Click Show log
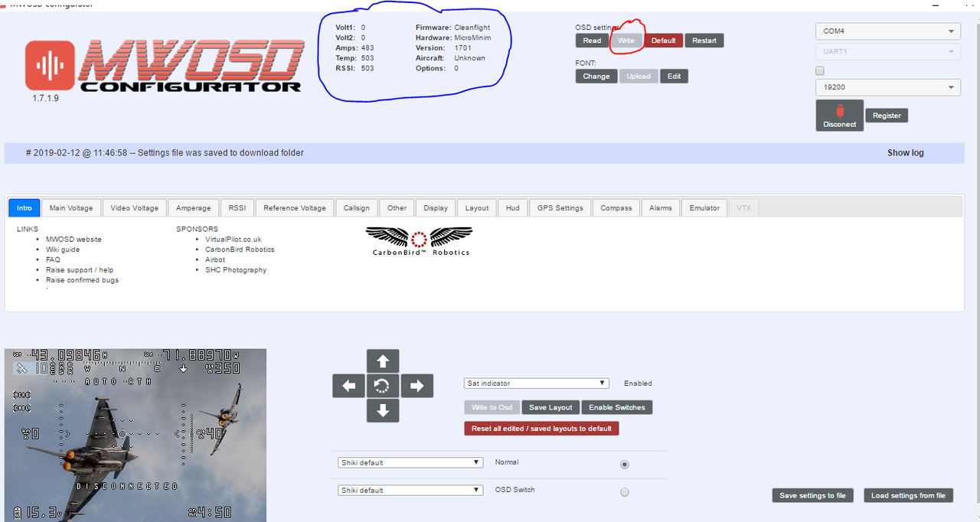 (x=906, y=153)
